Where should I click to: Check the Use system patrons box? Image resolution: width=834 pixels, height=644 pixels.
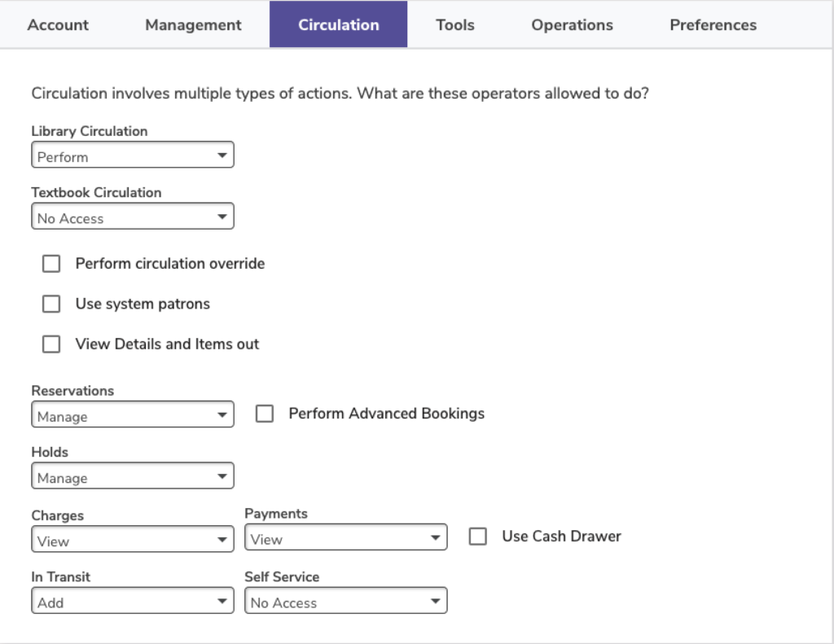click(51, 304)
